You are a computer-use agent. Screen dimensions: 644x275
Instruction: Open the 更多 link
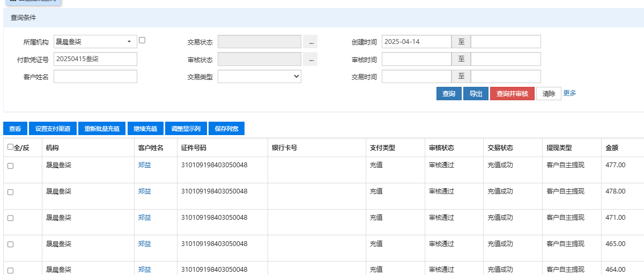click(x=569, y=93)
